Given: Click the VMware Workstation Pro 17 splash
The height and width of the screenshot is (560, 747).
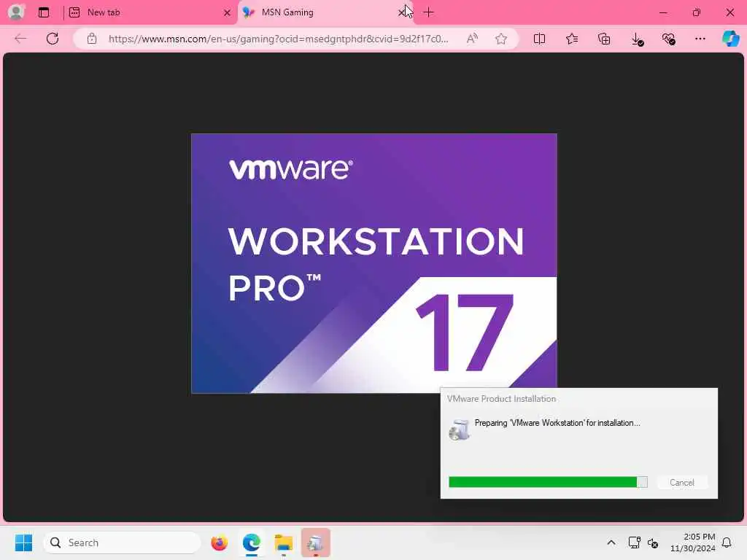Looking at the screenshot, I should (374, 263).
